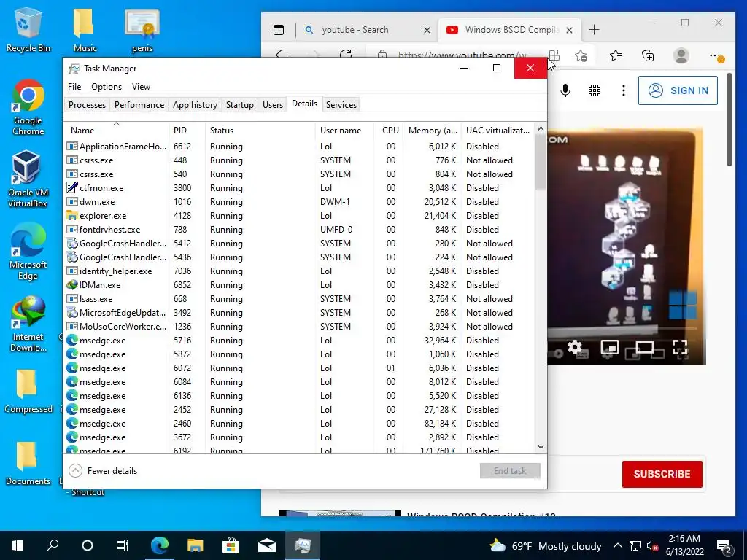The height and width of the screenshot is (560, 747).
Task: Click the YouTube SIGN IN button
Action: (x=678, y=90)
